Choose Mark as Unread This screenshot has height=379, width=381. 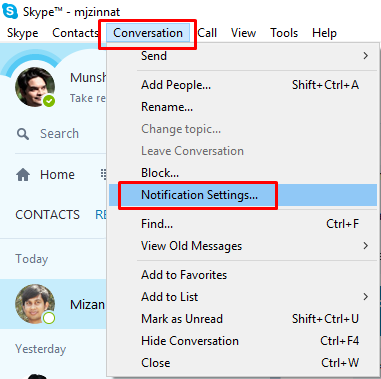(x=243, y=319)
